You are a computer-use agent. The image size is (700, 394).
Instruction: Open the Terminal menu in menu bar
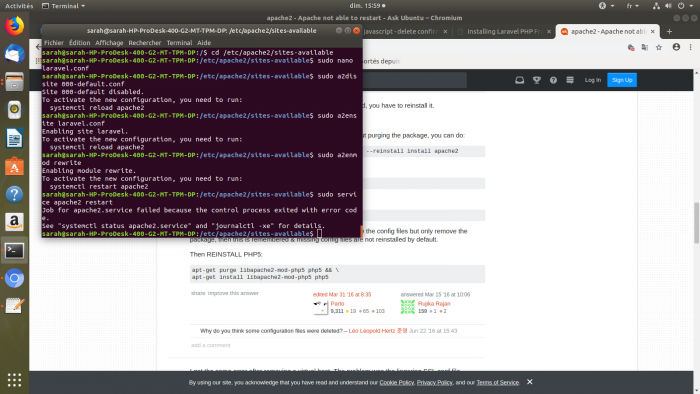pyautogui.click(x=179, y=43)
